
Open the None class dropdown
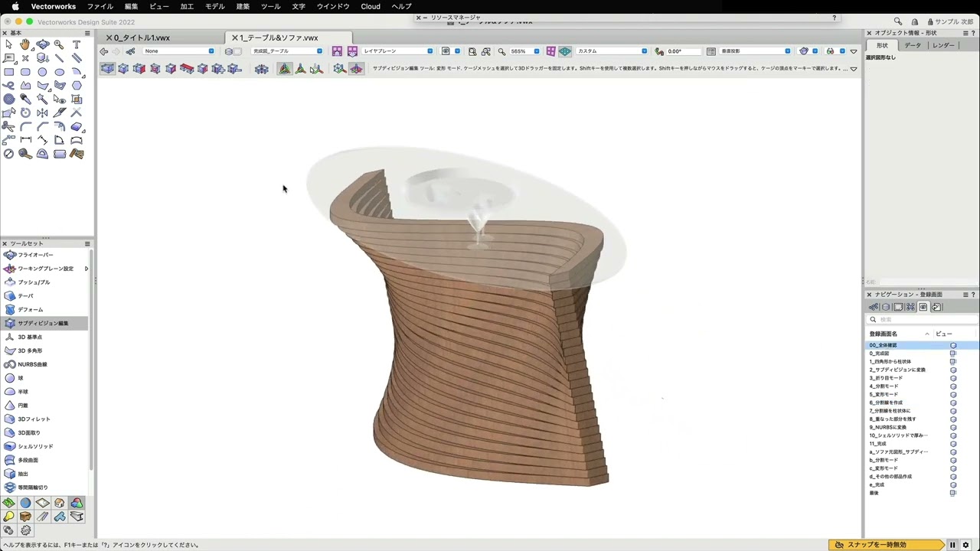(x=178, y=51)
